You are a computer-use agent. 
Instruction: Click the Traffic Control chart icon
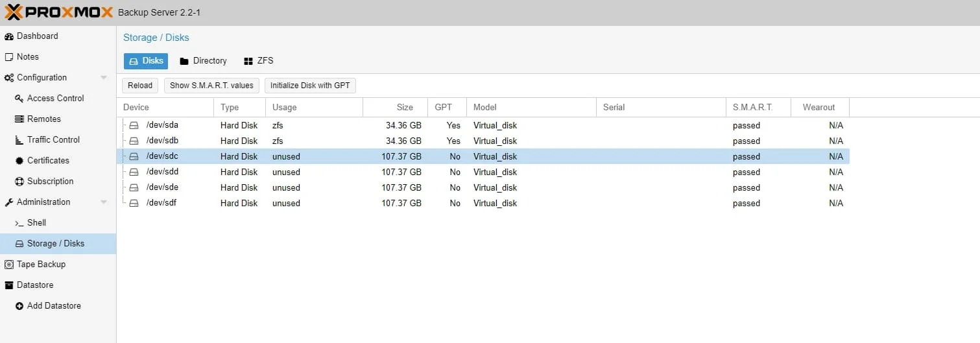coord(19,140)
